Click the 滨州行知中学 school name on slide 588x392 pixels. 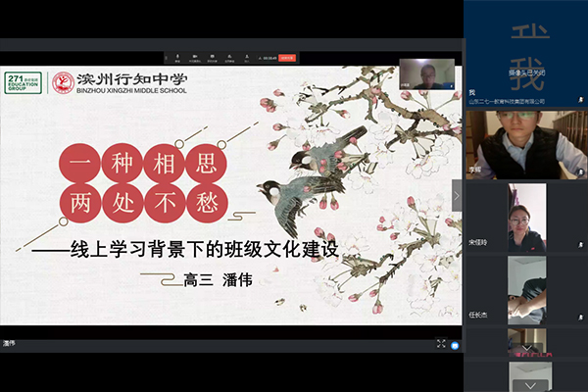(x=132, y=79)
